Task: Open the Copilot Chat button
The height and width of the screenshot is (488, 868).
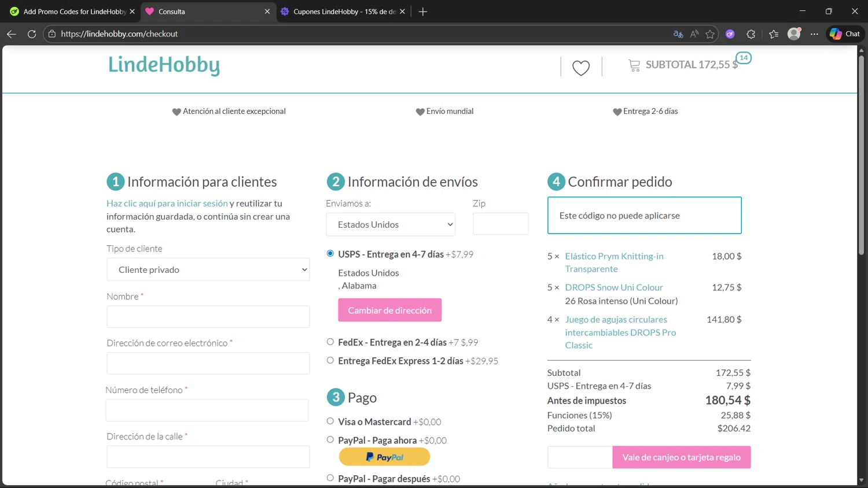Action: [845, 34]
